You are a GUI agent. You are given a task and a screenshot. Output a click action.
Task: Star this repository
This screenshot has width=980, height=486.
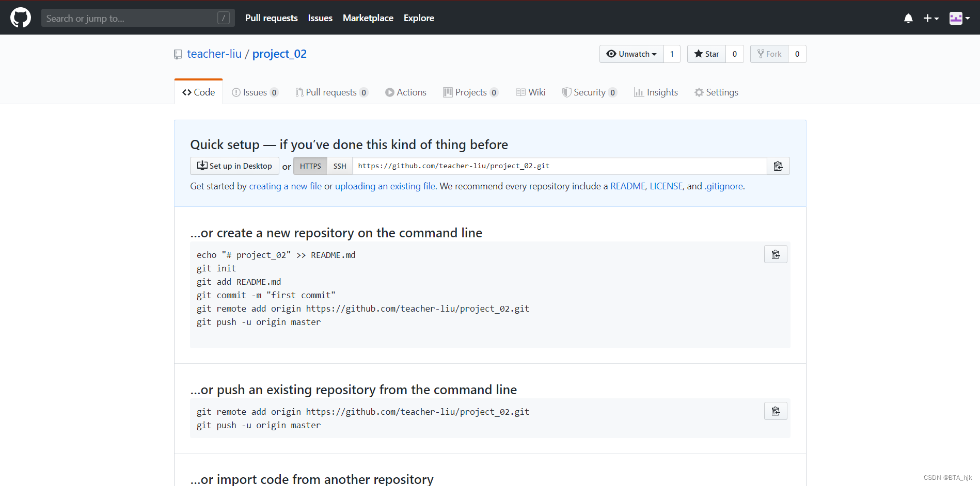(x=706, y=54)
